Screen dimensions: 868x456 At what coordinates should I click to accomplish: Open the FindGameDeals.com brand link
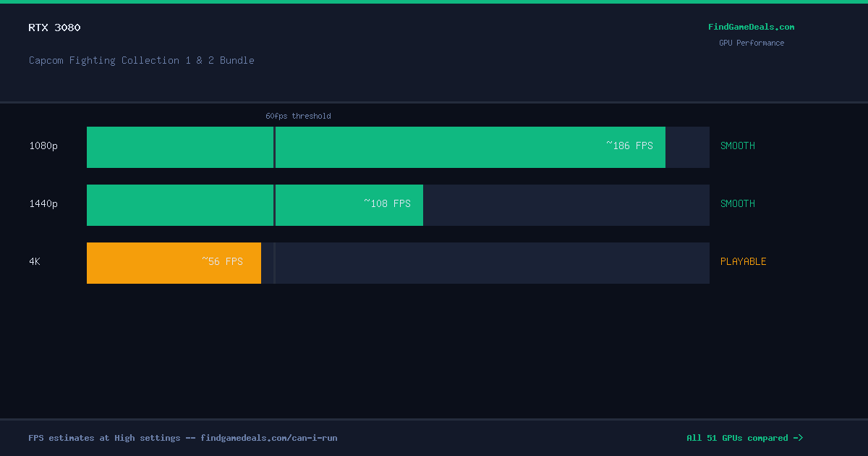[x=751, y=27]
